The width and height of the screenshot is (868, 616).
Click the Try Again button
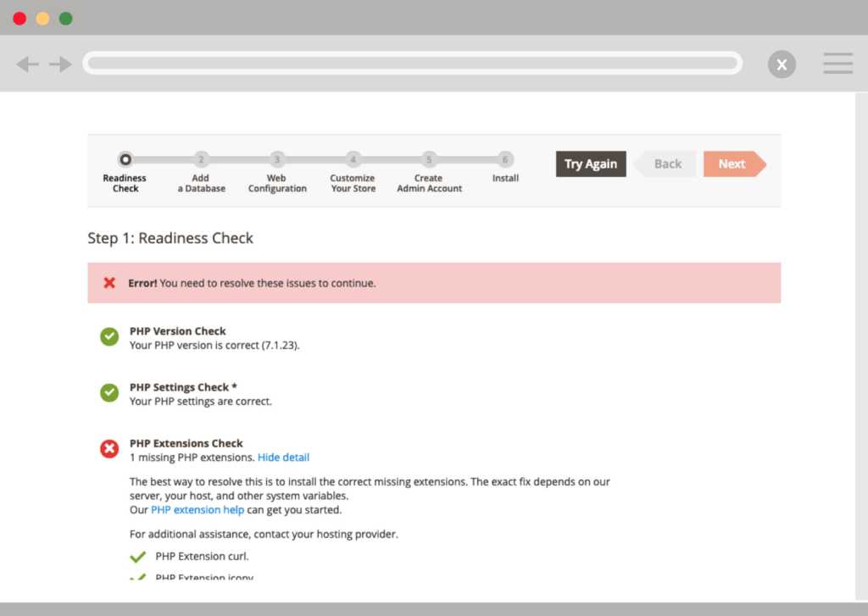tap(591, 164)
